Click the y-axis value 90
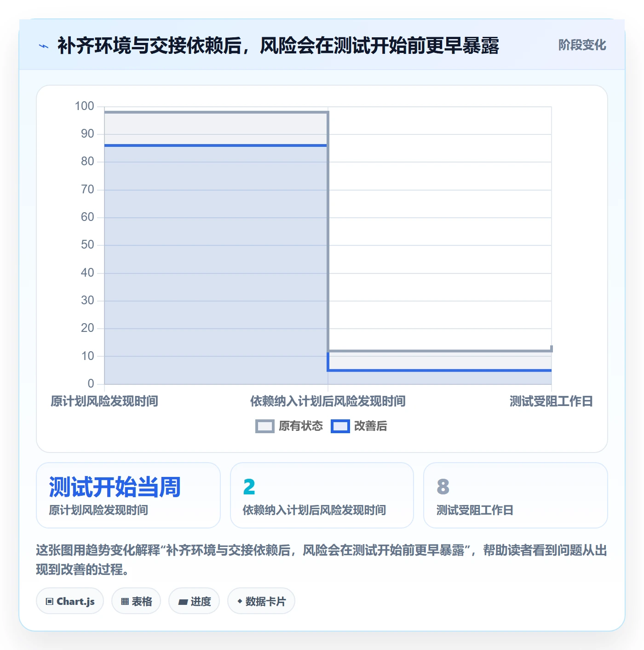This screenshot has width=644, height=650. pos(87,134)
